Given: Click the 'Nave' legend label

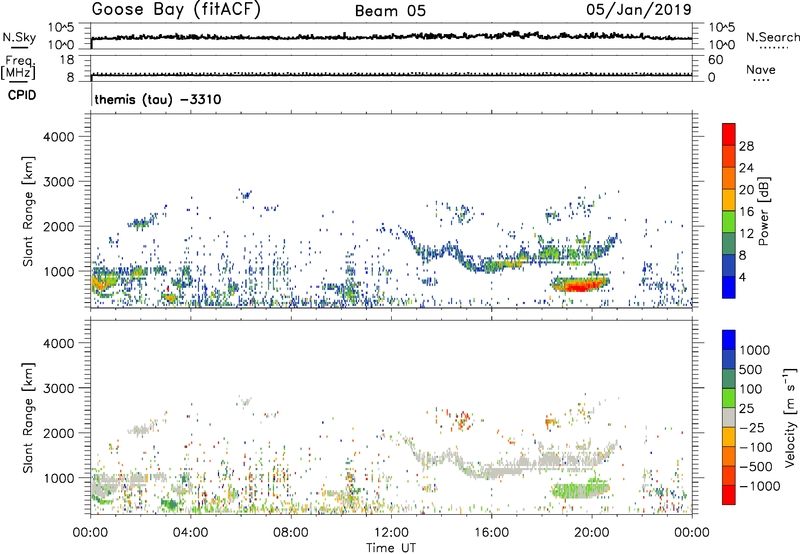Looking at the screenshot, I should click(761, 69).
